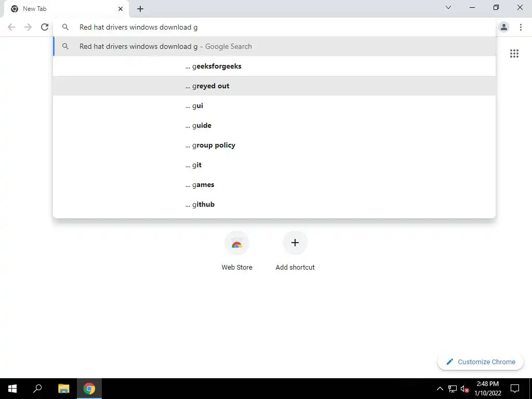532x399 pixels.
Task: Open Windows taskbar search
Action: pos(37,389)
